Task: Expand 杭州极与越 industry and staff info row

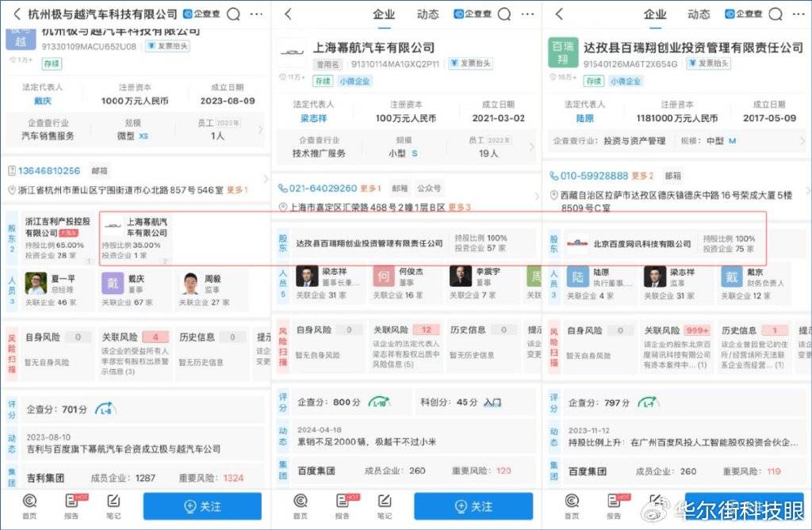Action: tap(135, 129)
